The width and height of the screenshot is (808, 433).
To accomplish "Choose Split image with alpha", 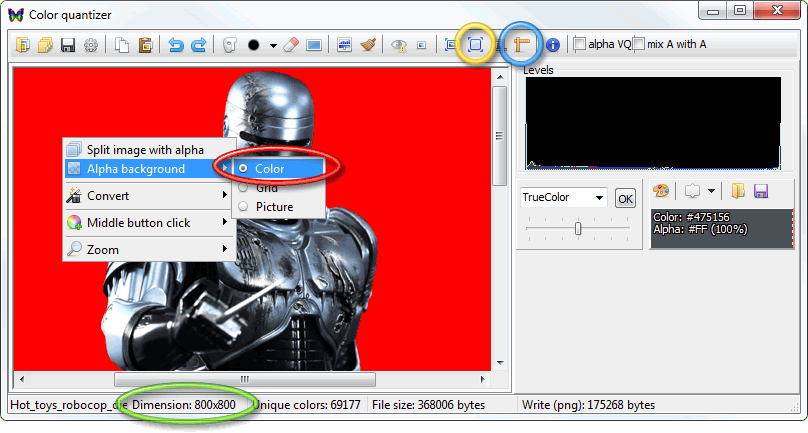I will point(147,150).
